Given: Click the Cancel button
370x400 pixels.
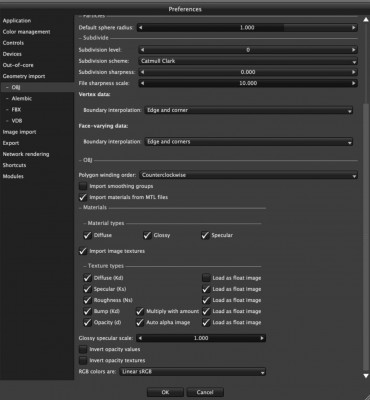Looking at the screenshot, I should coord(205,392).
